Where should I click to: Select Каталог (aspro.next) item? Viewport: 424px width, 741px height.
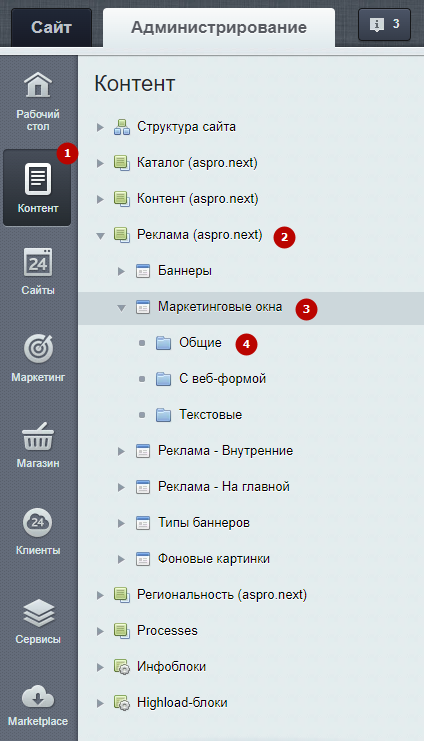click(x=197, y=163)
